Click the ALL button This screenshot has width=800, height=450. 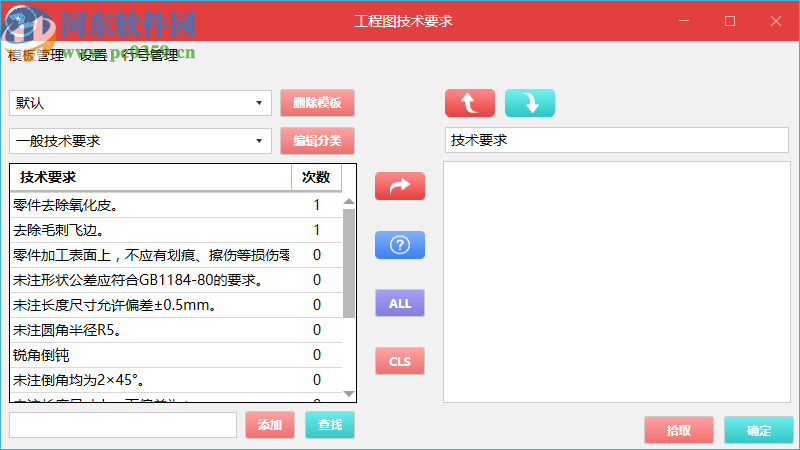pyautogui.click(x=399, y=303)
